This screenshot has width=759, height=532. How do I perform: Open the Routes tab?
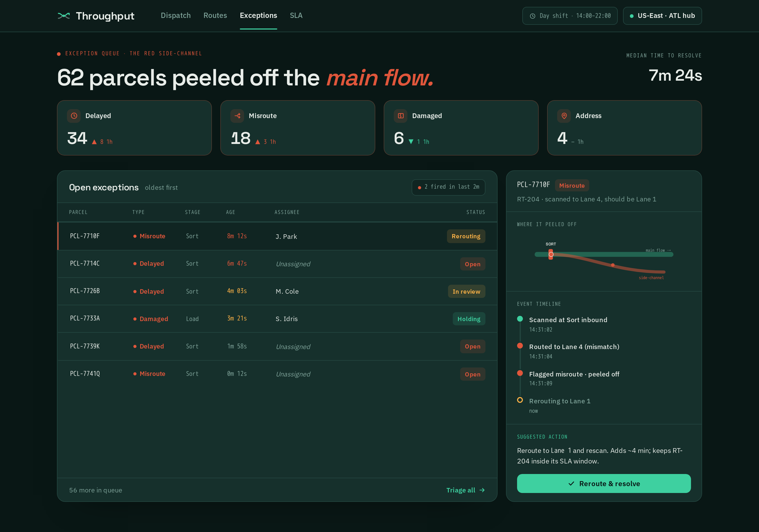point(215,16)
